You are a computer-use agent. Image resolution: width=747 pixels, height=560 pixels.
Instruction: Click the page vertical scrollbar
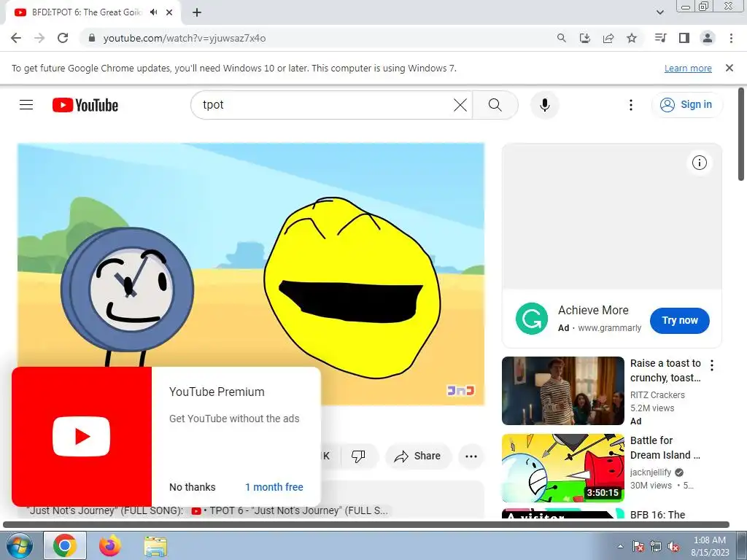click(741, 135)
